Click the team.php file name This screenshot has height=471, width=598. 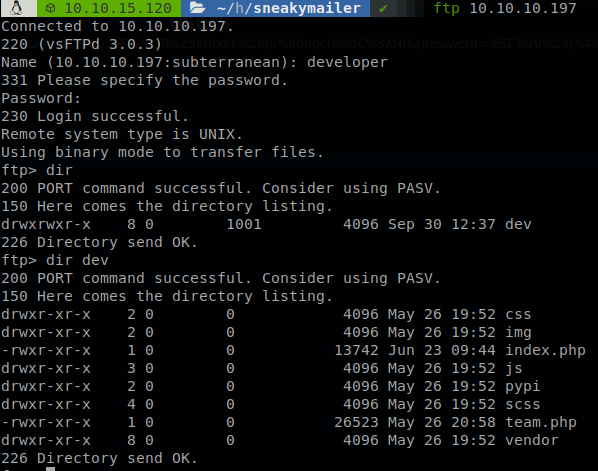point(541,422)
